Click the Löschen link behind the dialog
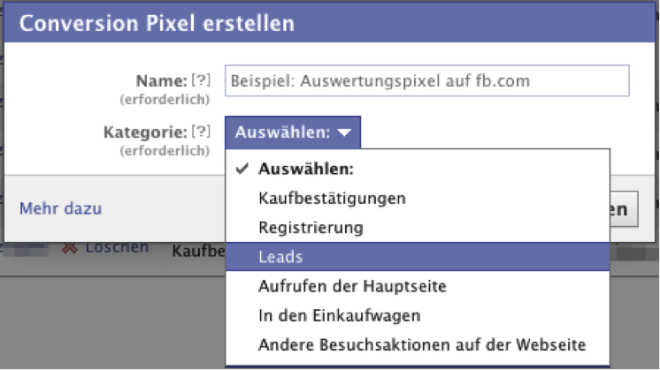This screenshot has width=660, height=370. 117,248
